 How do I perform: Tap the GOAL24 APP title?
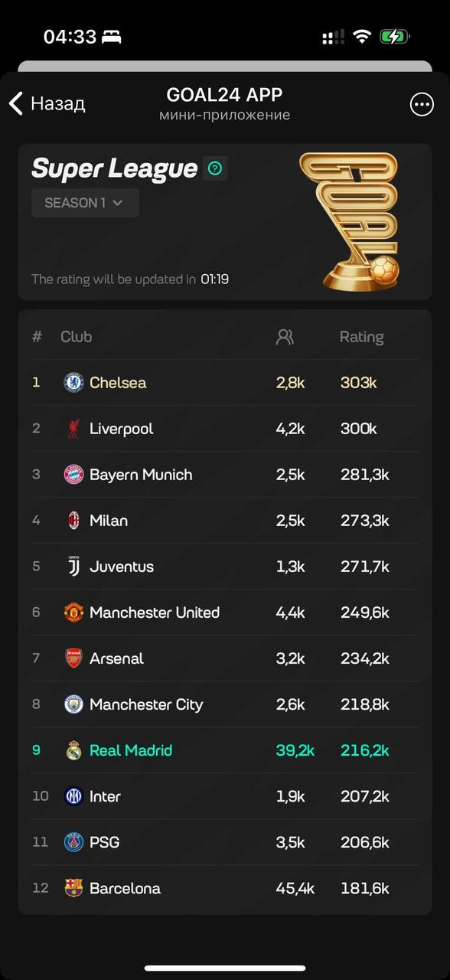[x=224, y=95]
